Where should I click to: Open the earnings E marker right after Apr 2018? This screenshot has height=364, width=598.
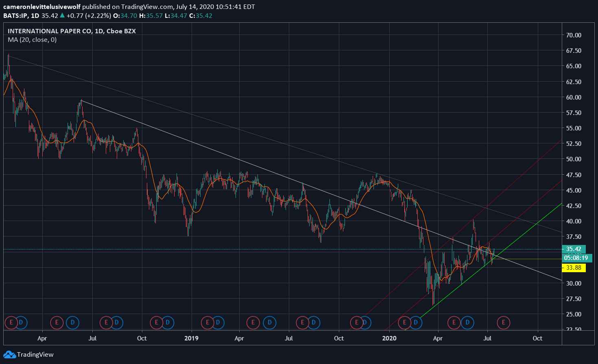pyautogui.click(x=56, y=323)
